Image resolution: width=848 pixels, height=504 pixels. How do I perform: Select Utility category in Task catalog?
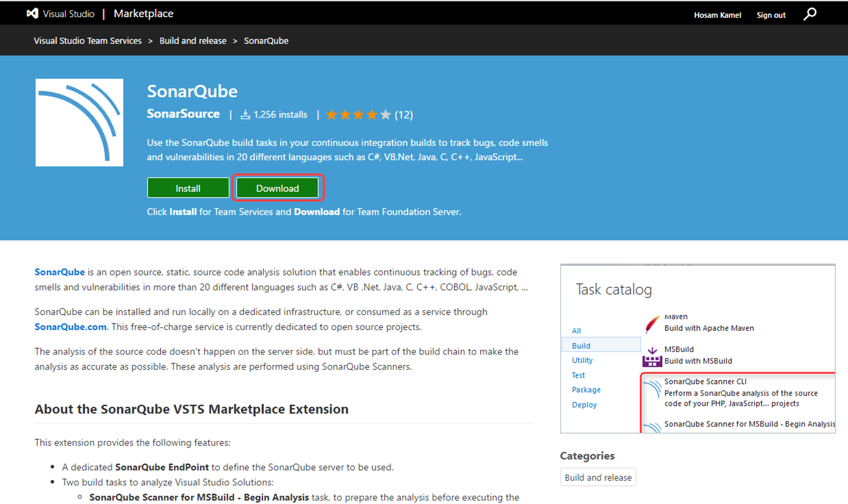click(582, 360)
